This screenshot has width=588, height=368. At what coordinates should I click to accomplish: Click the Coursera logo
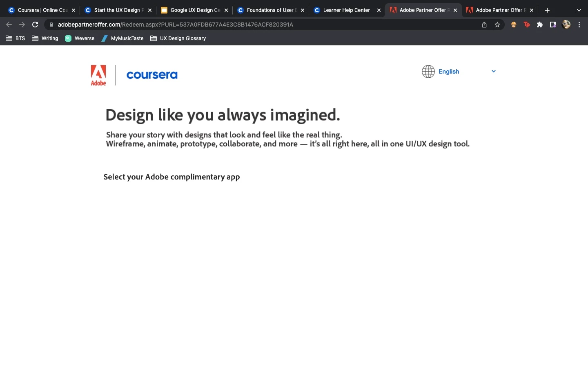tap(152, 75)
